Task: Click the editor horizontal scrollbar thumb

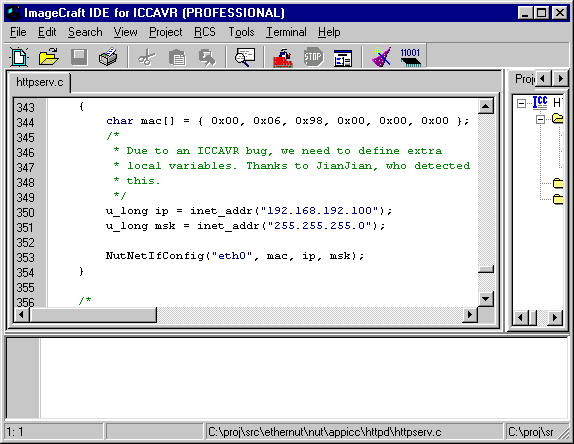Action: pyautogui.click(x=93, y=315)
